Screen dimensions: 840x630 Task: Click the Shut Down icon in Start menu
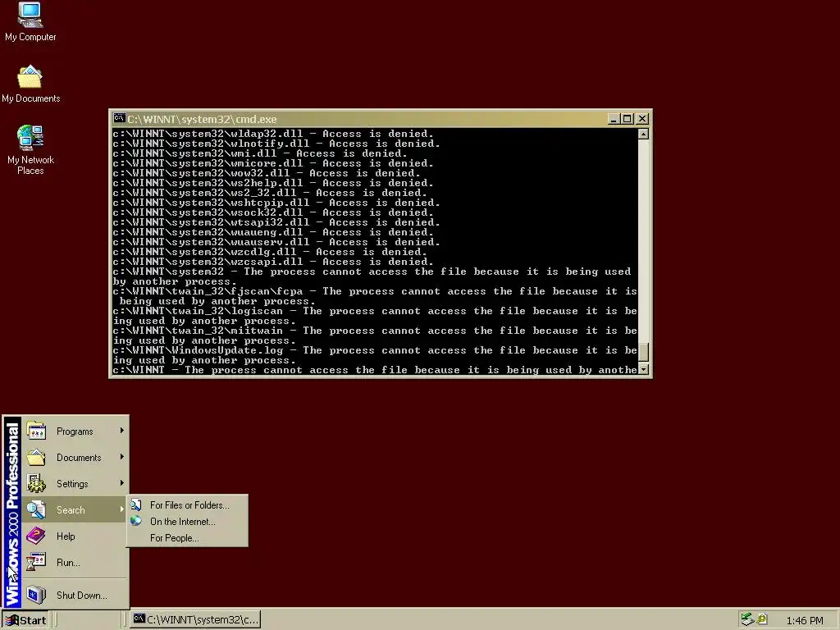[36, 595]
